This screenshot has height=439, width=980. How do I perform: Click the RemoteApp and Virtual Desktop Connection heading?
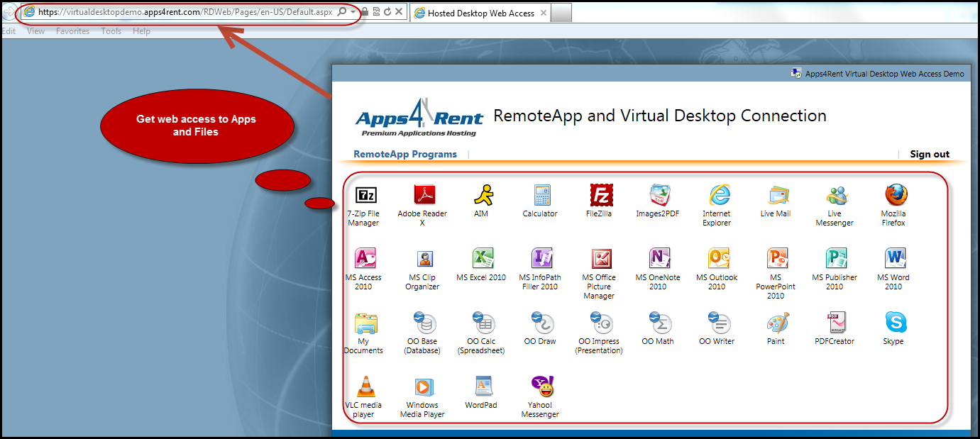click(x=660, y=116)
